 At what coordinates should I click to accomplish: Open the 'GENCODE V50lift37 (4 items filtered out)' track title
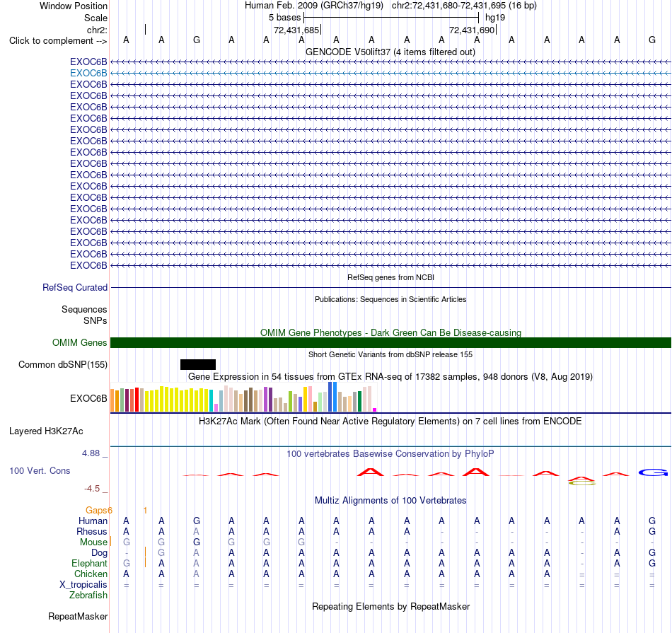[390, 52]
